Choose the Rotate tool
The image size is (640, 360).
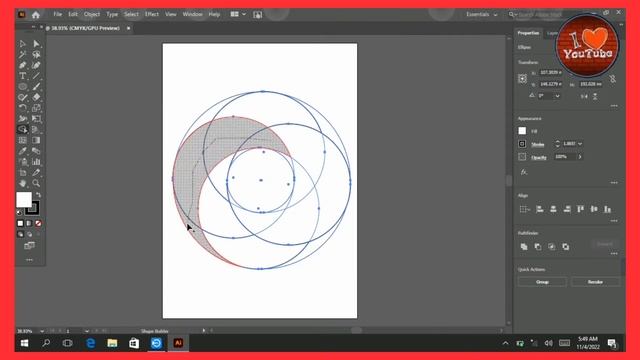pyautogui.click(x=23, y=108)
